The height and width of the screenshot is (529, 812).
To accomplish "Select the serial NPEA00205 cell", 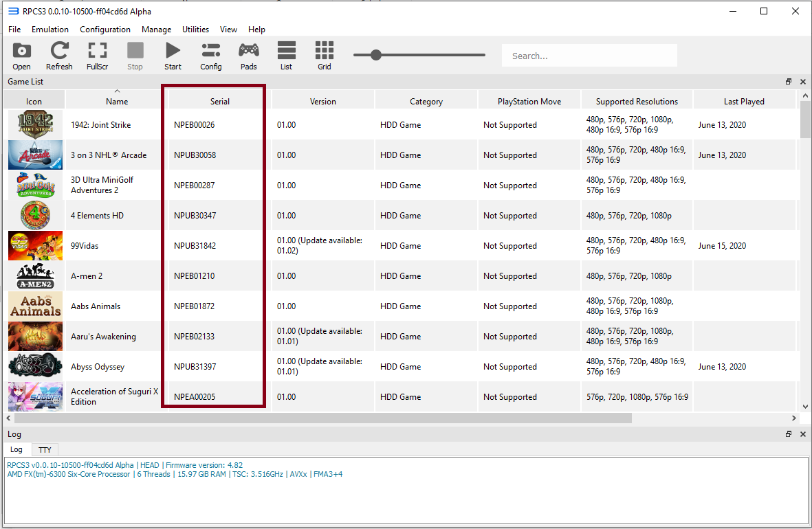I will point(219,396).
